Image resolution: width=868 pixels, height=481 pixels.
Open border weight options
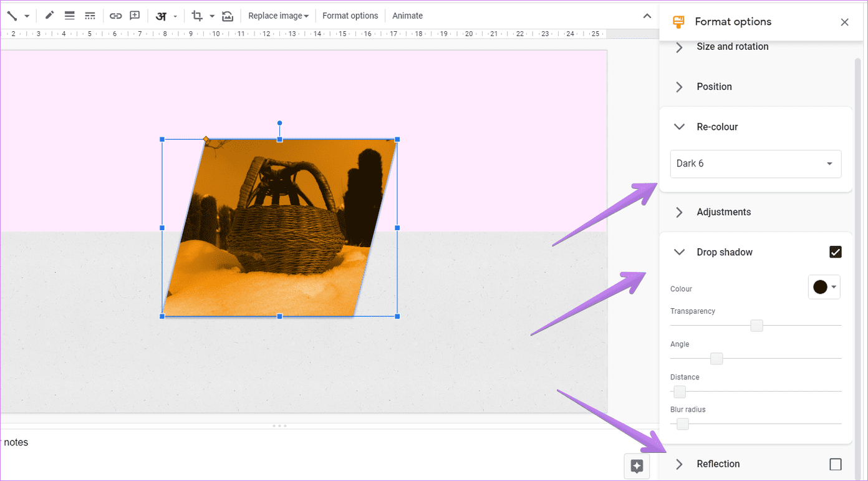click(x=70, y=16)
